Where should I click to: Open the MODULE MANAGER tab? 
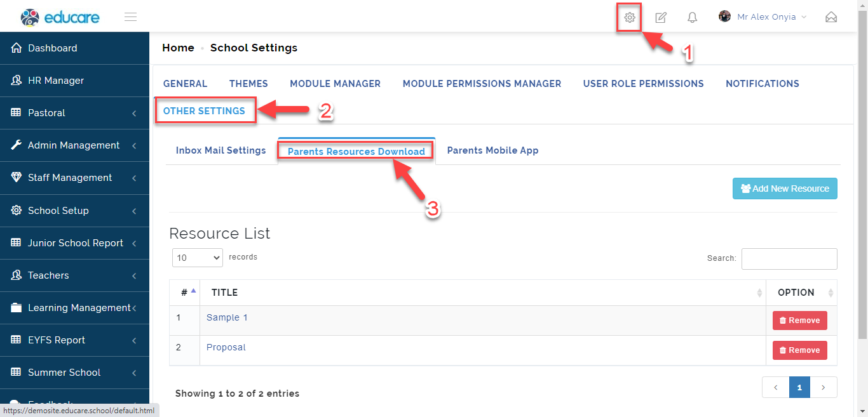[335, 84]
